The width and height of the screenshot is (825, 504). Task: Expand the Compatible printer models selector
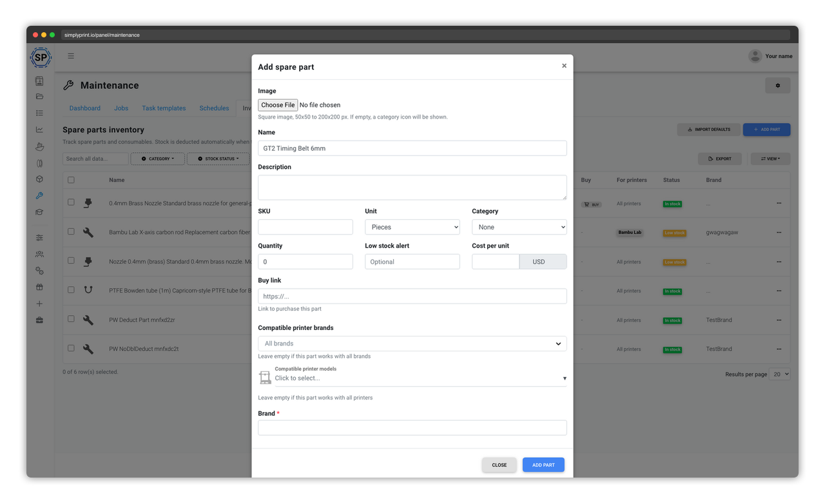click(x=421, y=378)
